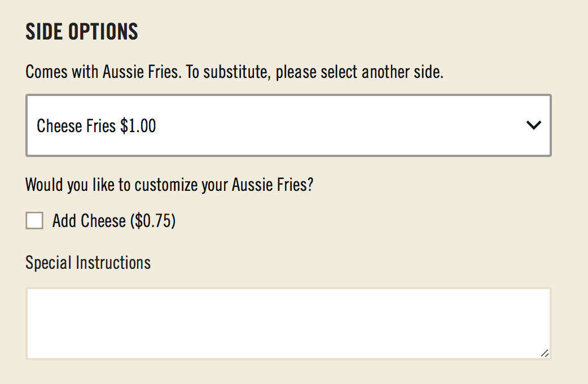
Task: Click the empty middle of the side dropdown
Action: [339, 125]
